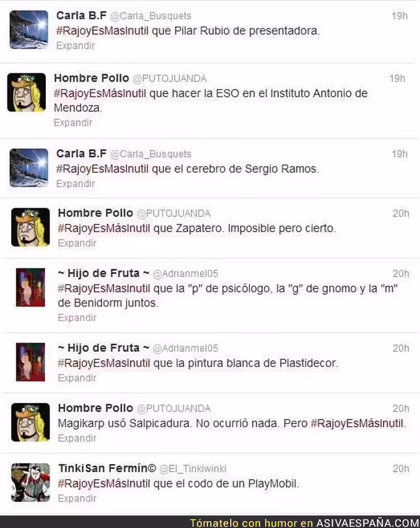Open Hombre Pollo name on Magikarp tweet
The height and width of the screenshot is (528, 420).
95,408
